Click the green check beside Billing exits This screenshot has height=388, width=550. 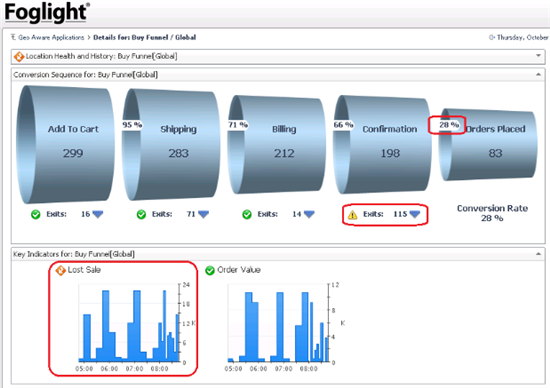[247, 214]
